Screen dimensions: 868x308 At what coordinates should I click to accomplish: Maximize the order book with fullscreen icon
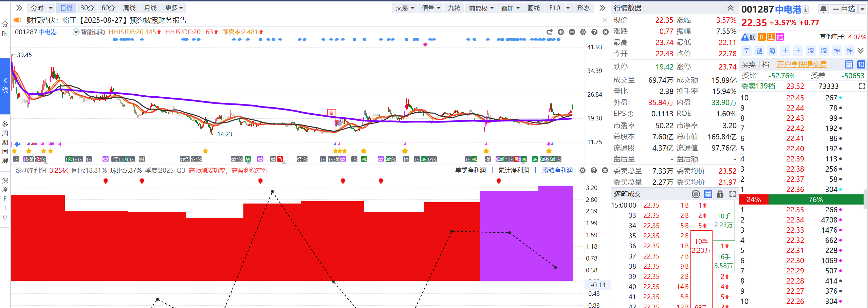(x=862, y=86)
